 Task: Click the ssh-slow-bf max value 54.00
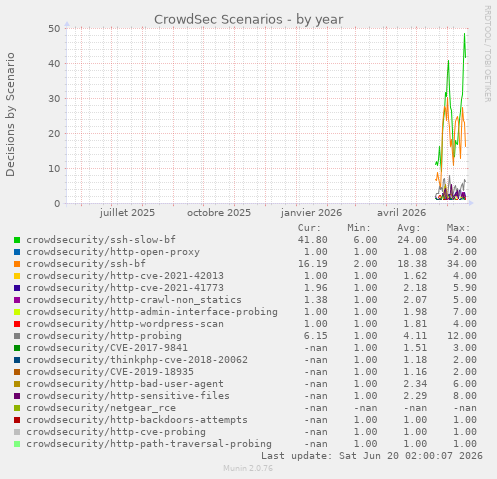pyautogui.click(x=462, y=240)
